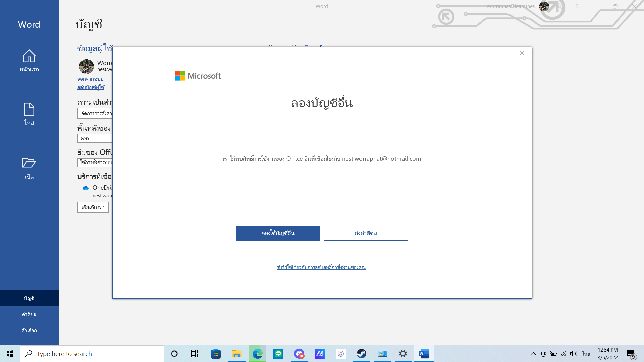The width and height of the screenshot is (644, 362).
Task: Open the Control Panel style icon on taskbar
Action: [x=382, y=354]
